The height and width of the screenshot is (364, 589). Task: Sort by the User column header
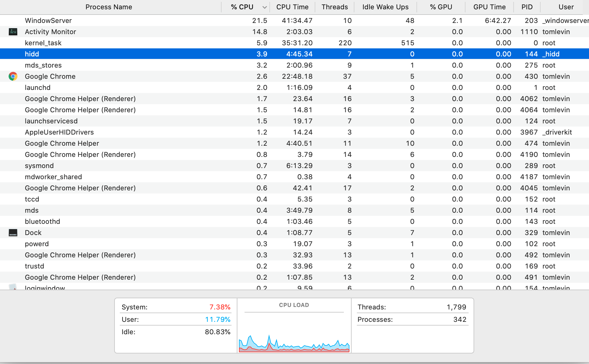pos(566,7)
